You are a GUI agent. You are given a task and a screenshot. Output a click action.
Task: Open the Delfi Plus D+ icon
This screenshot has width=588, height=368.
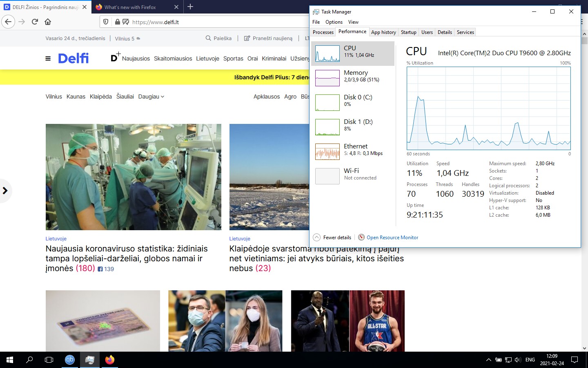pos(116,57)
